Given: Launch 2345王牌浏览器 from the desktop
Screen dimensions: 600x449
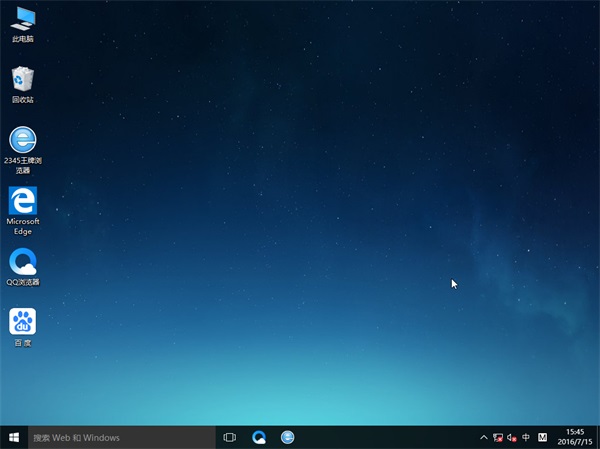Looking at the screenshot, I should pos(22,140).
